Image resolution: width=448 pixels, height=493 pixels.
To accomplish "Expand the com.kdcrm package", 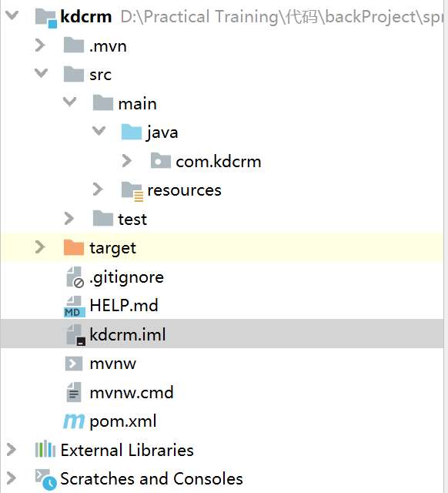I will click(126, 161).
